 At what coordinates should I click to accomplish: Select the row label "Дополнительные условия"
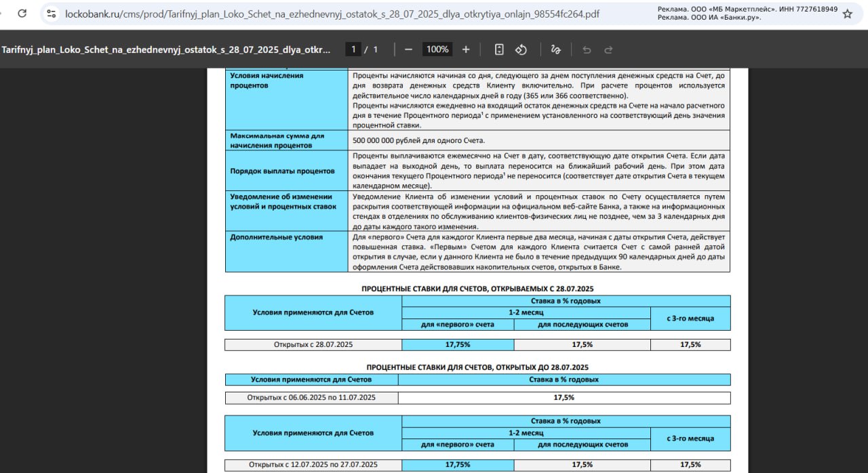click(276, 237)
